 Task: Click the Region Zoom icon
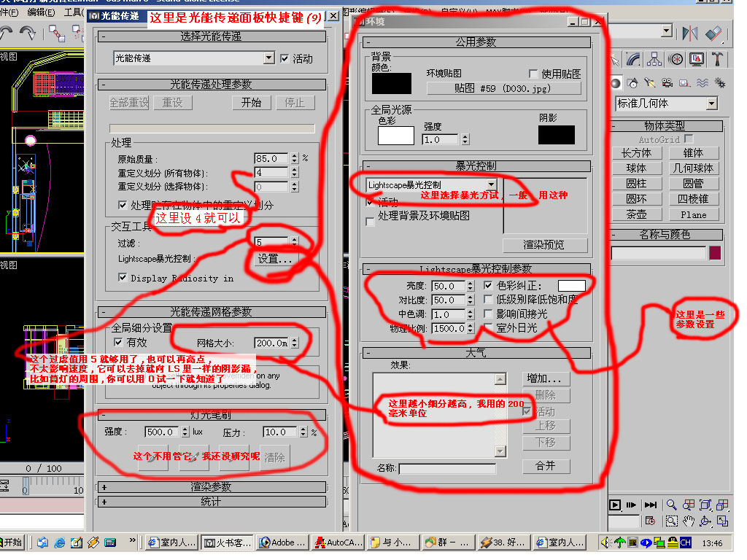671,521
